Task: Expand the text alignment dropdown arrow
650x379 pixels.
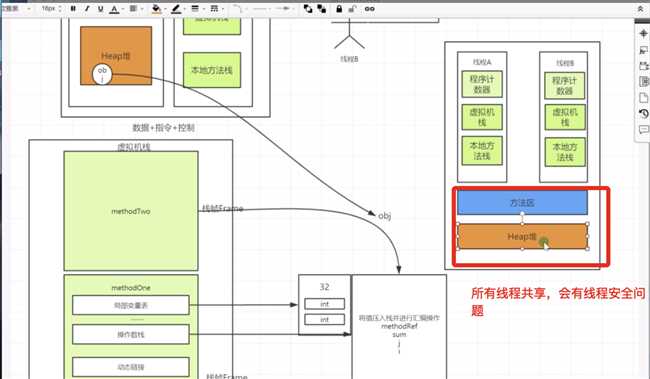Action: pyautogui.click(x=142, y=9)
